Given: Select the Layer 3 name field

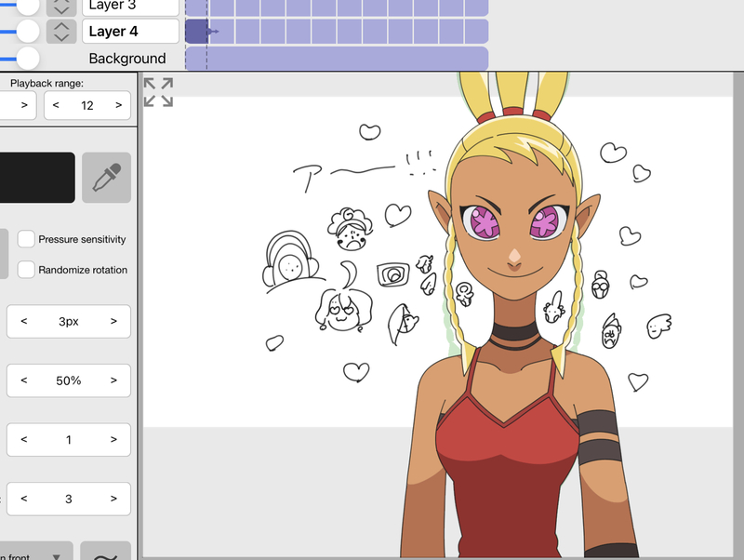Looking at the screenshot, I should pos(130,7).
